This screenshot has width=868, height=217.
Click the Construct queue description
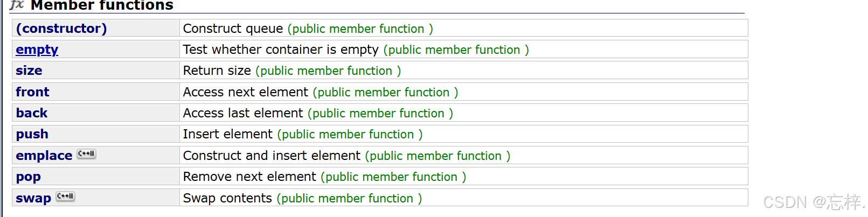[233, 29]
